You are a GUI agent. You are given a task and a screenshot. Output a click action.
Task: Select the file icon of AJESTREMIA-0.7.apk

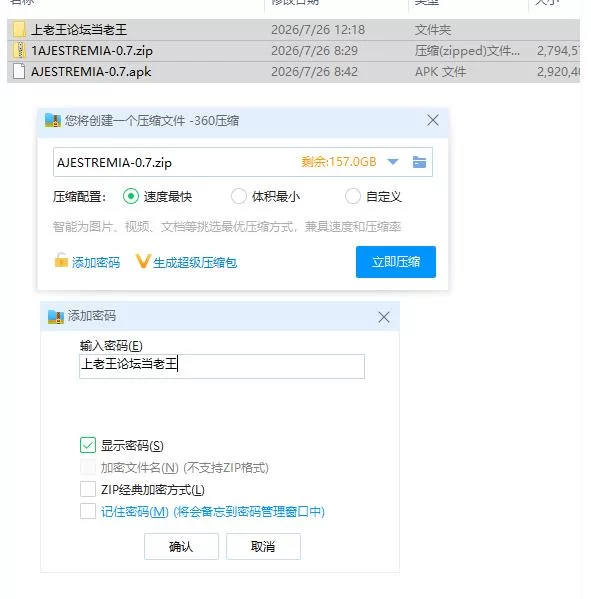19,71
